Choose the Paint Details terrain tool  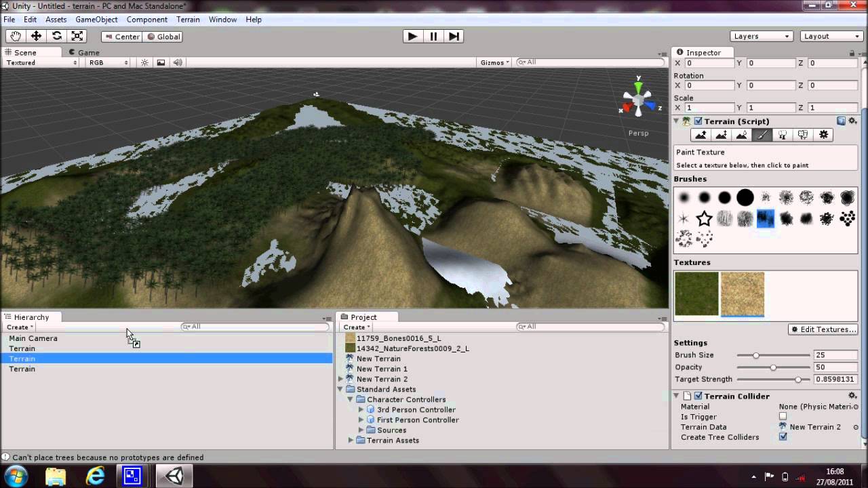pos(803,135)
